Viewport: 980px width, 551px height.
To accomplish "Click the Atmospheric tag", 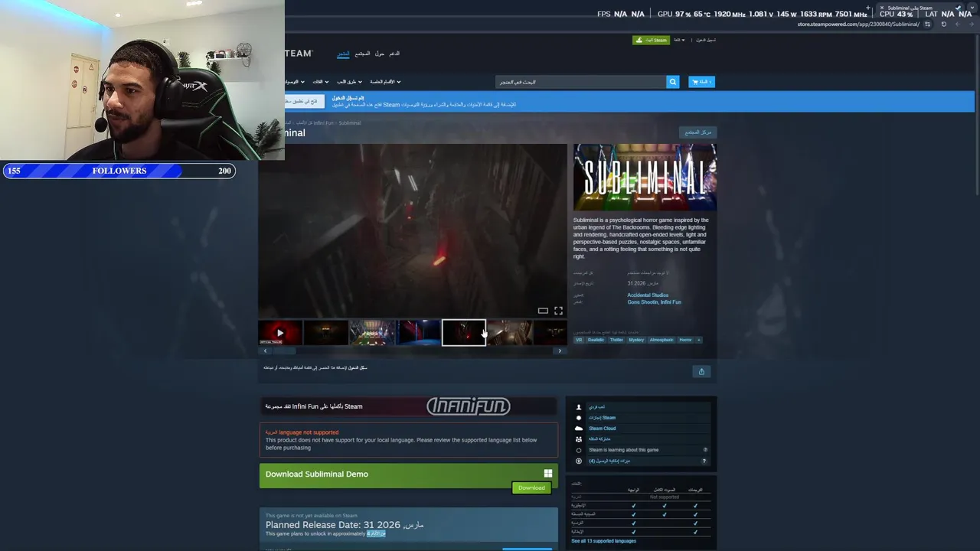I will click(661, 340).
